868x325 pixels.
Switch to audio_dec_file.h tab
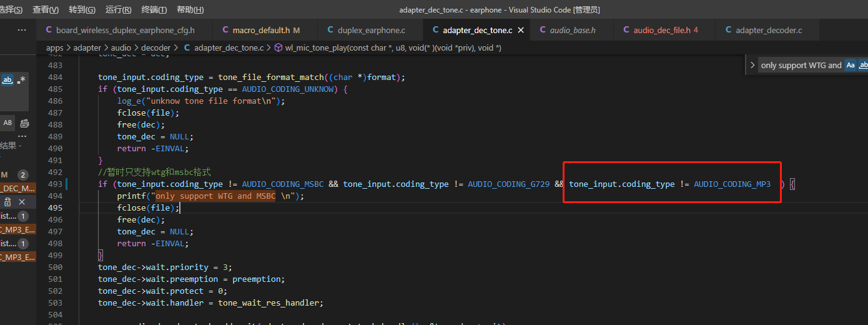click(664, 30)
